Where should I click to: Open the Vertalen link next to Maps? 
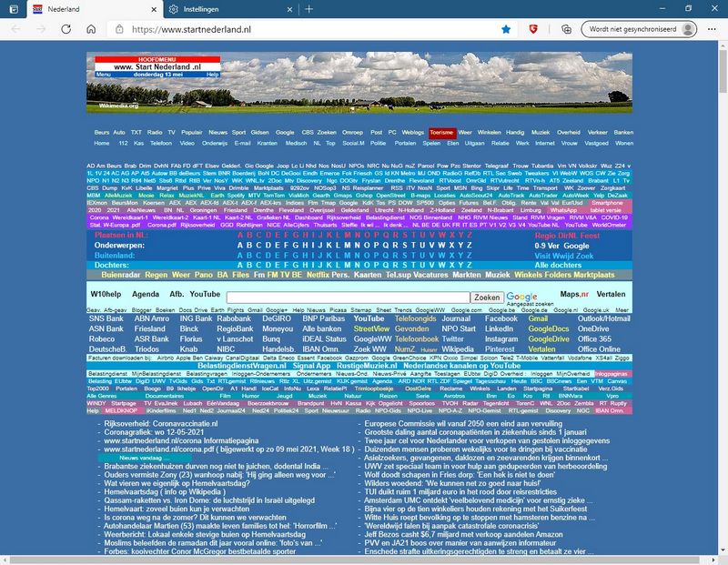coord(611,295)
